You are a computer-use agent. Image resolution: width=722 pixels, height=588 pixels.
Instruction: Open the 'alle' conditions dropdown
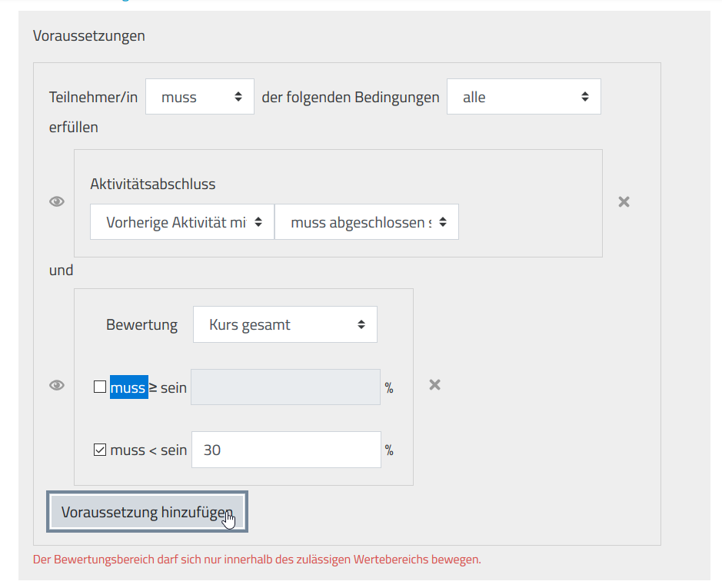click(524, 98)
